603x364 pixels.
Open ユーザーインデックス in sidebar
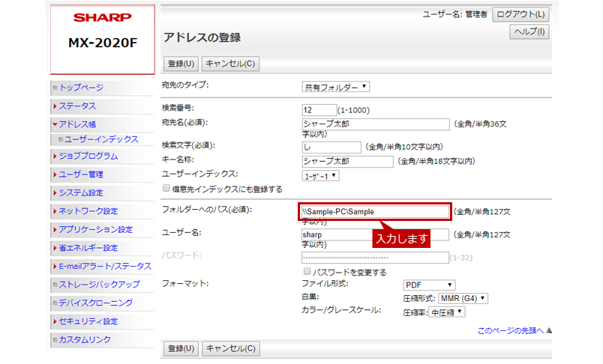[x=100, y=139]
